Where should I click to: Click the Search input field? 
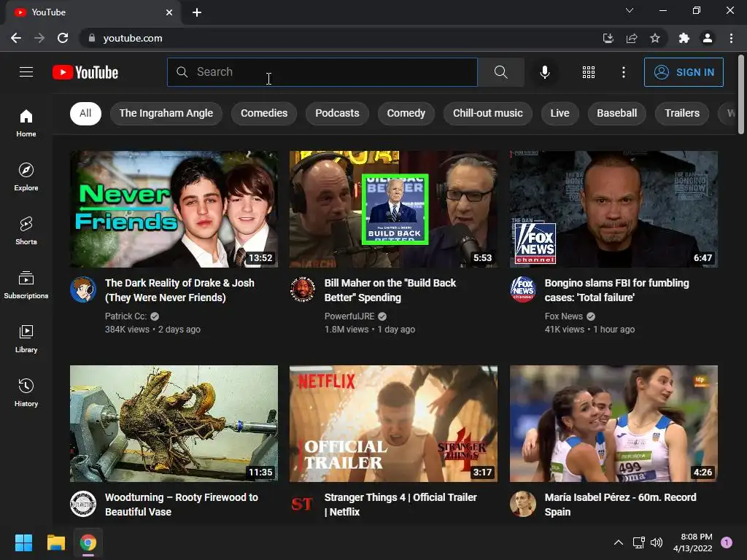click(x=322, y=72)
